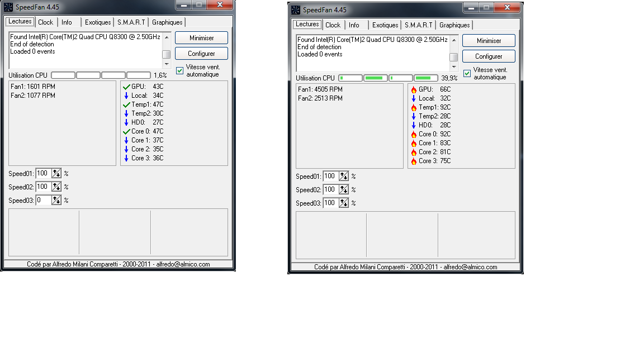Viewport: 644px width, 362px height.
Task: Click the Speed01 spinner arrows in right SpeedFan window
Action: point(344,177)
